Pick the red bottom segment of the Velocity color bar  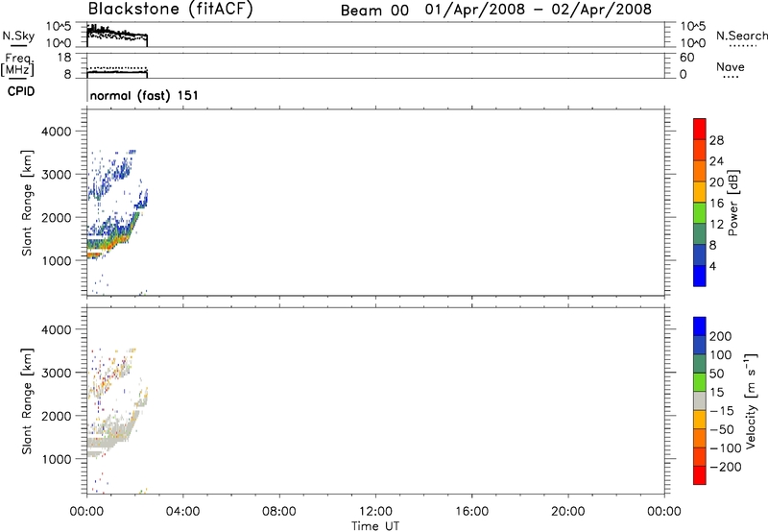[x=700, y=475]
